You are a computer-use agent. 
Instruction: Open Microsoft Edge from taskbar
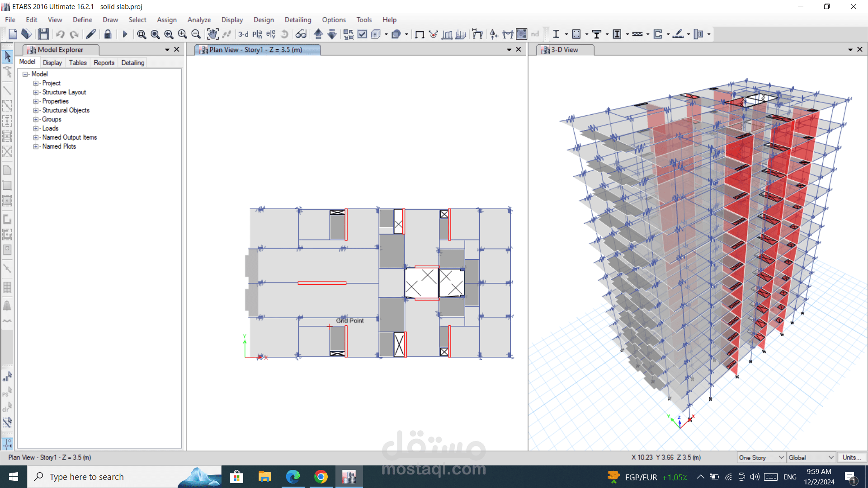(293, 477)
